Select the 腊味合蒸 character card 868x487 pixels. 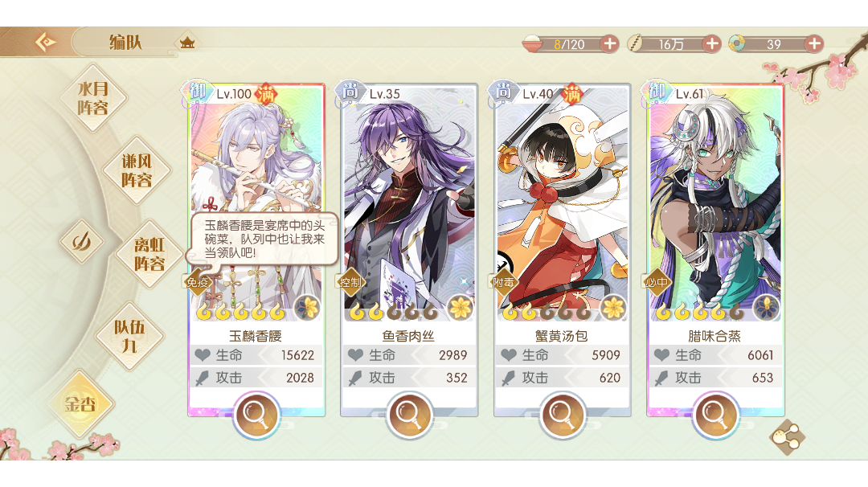click(x=714, y=249)
